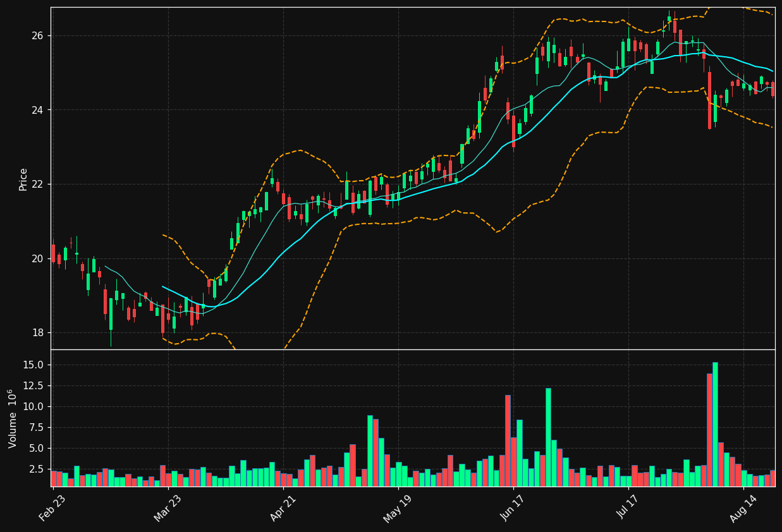This screenshot has height=532, width=782.
Task: Click the 'Price' axis label
Action: tap(23, 179)
